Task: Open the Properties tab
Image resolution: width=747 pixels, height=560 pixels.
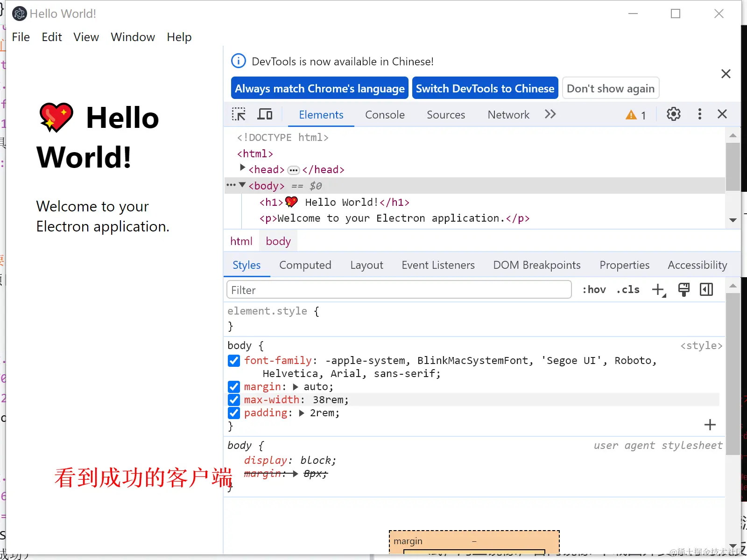Action: click(x=625, y=265)
